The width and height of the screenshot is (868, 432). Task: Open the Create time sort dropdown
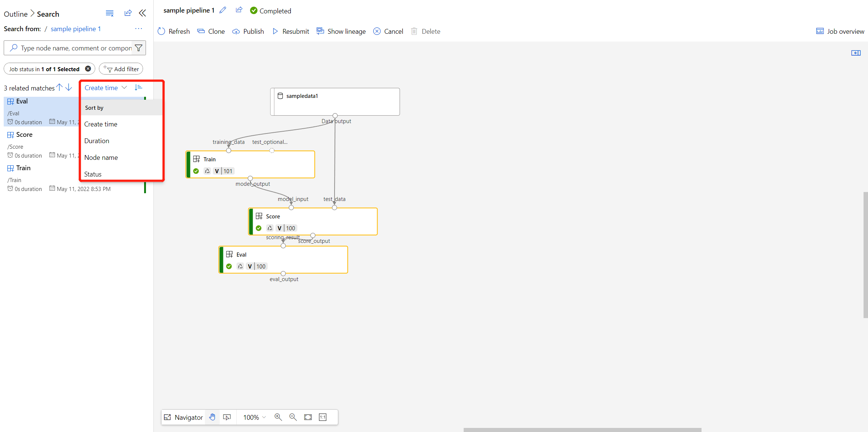[x=106, y=88]
